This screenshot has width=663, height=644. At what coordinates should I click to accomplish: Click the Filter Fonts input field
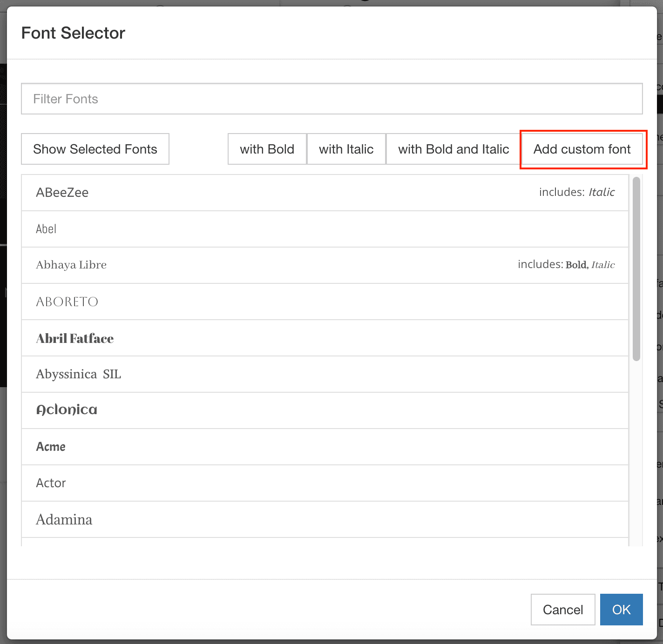point(331,99)
